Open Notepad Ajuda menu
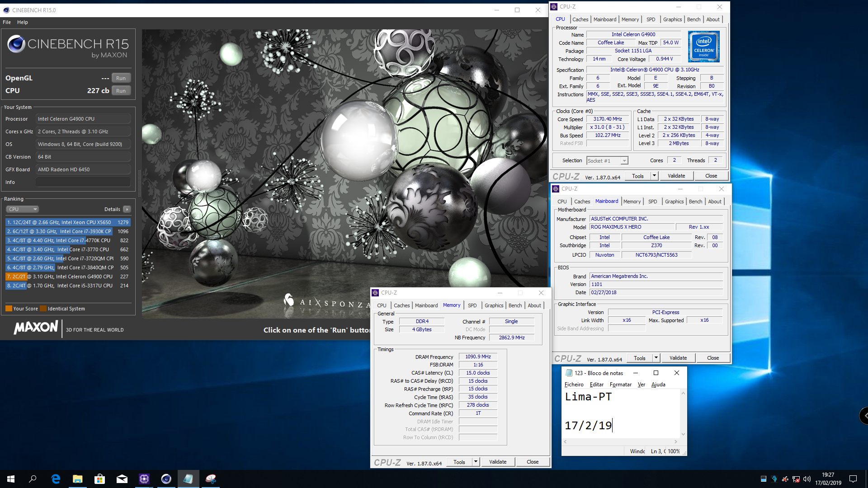The width and height of the screenshot is (868, 488). click(658, 385)
